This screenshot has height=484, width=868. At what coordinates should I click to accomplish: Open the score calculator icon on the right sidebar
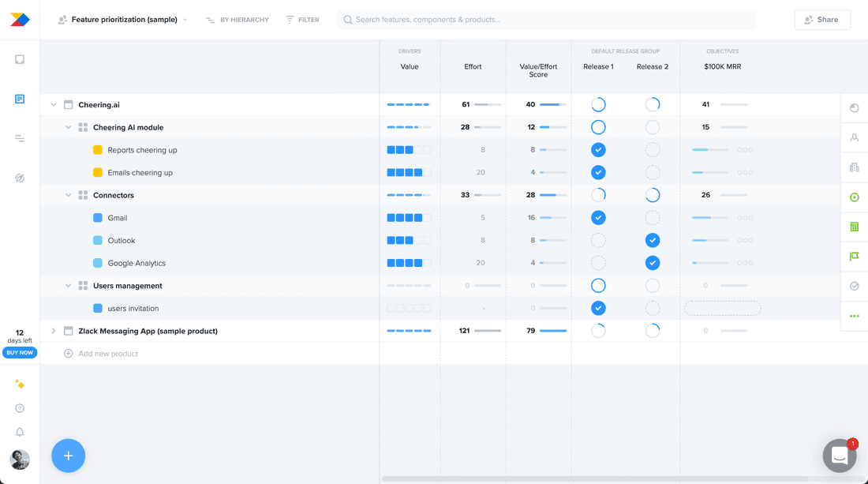pos(854,227)
